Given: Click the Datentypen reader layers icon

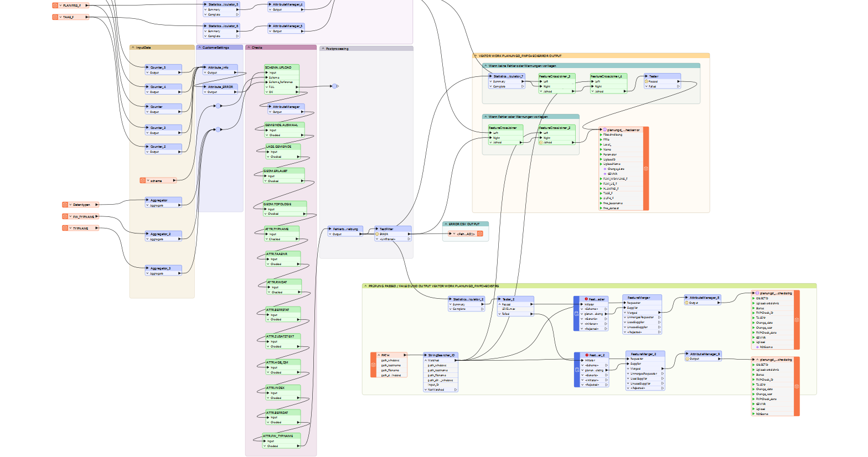Looking at the screenshot, I should [65, 205].
